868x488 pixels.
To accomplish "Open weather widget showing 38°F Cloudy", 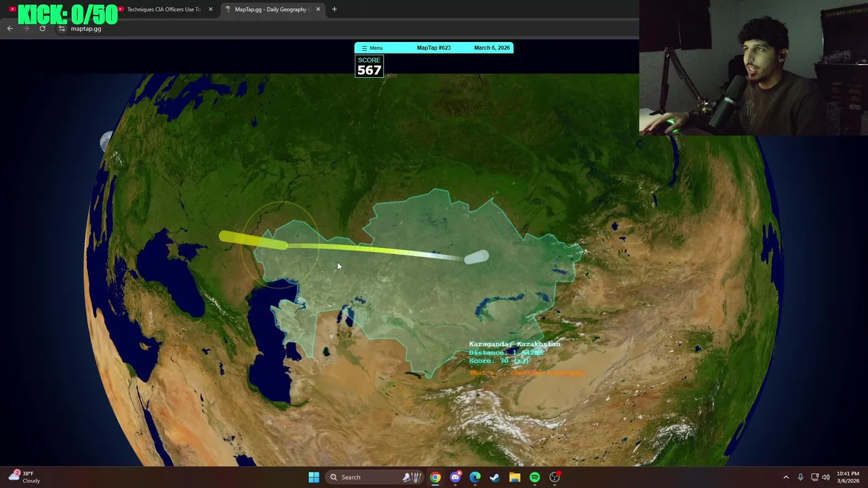I will tap(24, 477).
